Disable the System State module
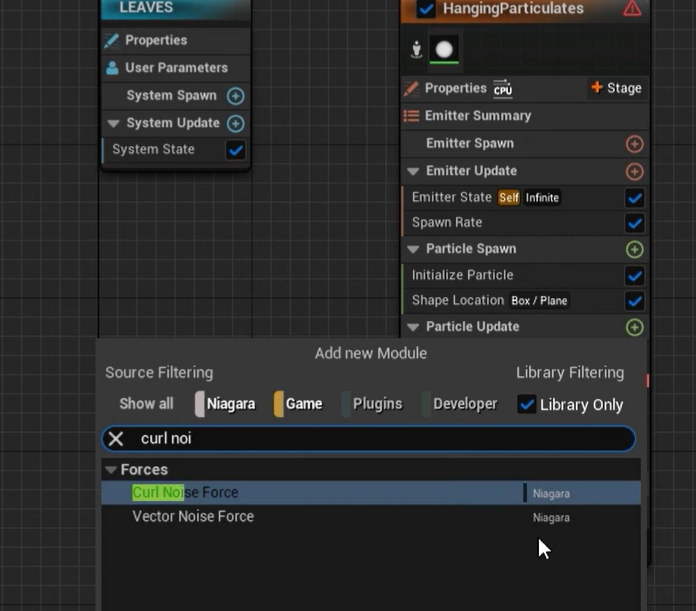Screen dimensions: 696x611 click(235, 150)
